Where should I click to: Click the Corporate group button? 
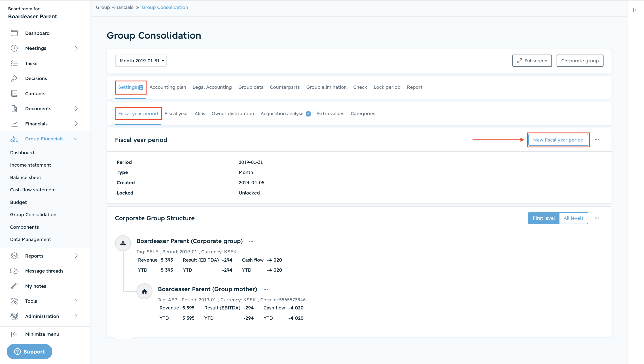[580, 61]
